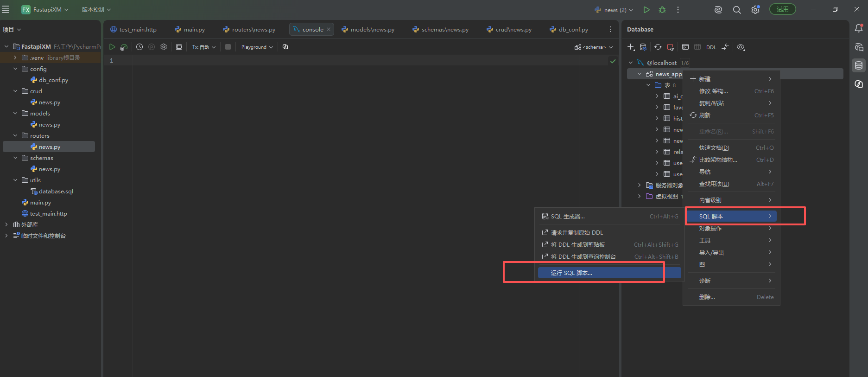
Task: Open the Tx auto transaction mode dropdown
Action: 204,47
